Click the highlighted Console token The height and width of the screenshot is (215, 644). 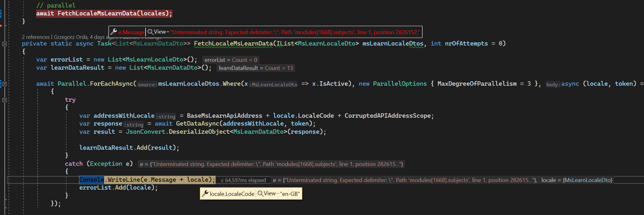point(92,180)
